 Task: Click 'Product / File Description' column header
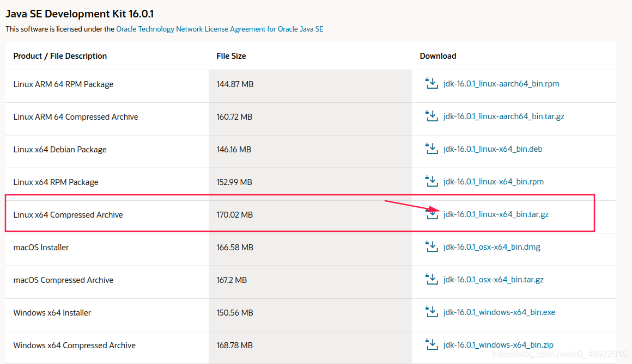[x=60, y=56]
